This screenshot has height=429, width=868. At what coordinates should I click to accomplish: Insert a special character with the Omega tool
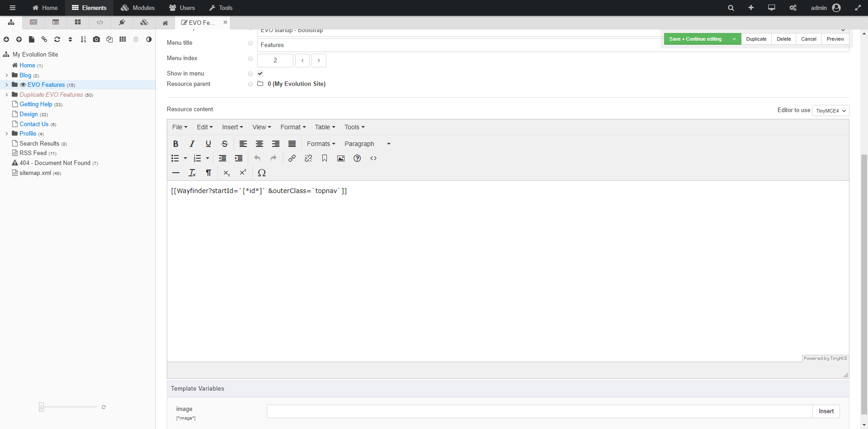(262, 173)
